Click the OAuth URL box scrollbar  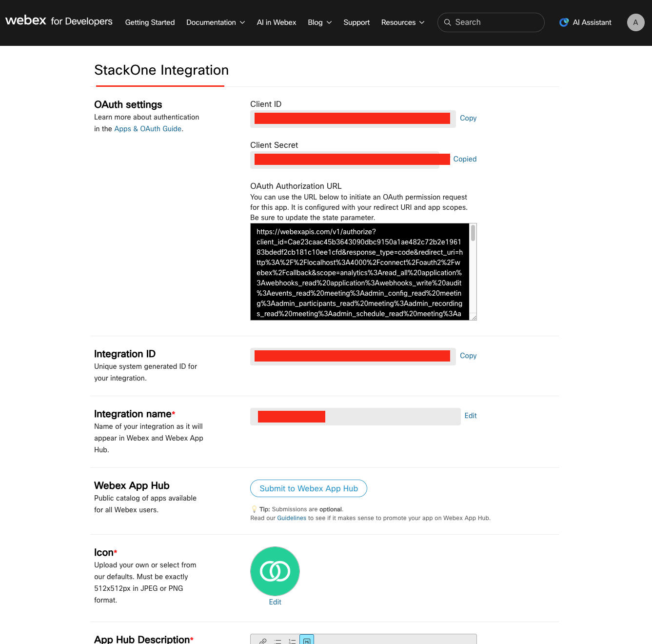click(473, 233)
